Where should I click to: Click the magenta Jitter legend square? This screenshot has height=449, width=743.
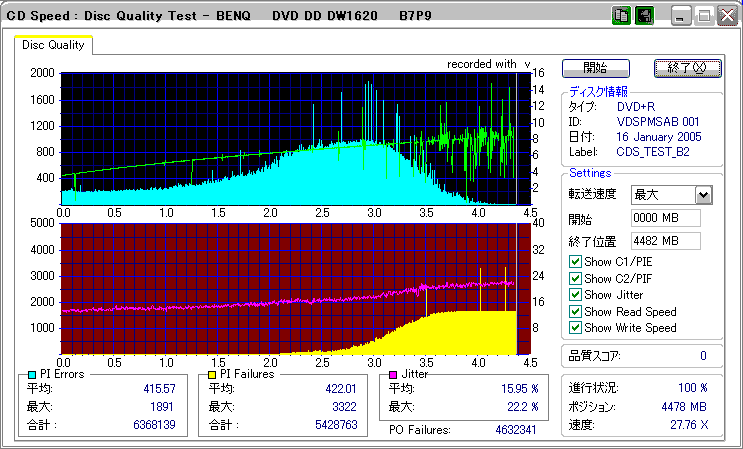click(393, 374)
